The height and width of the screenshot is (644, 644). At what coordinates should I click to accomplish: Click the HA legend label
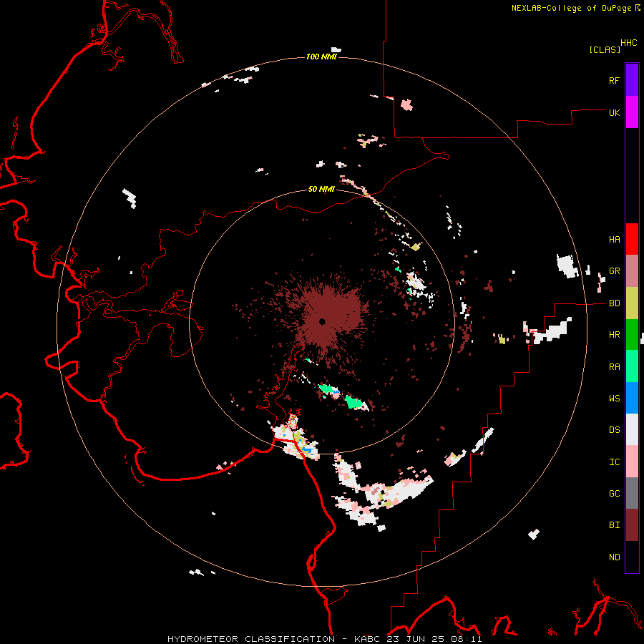coord(614,239)
